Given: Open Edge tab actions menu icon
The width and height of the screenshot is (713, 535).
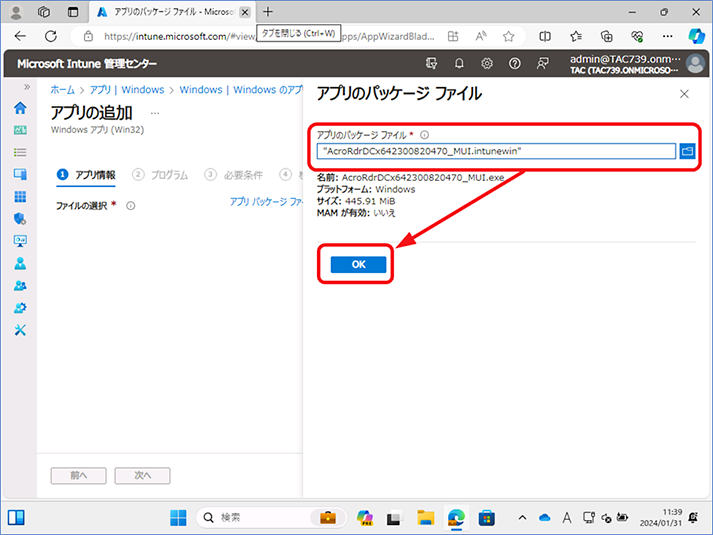Looking at the screenshot, I should click(73, 12).
